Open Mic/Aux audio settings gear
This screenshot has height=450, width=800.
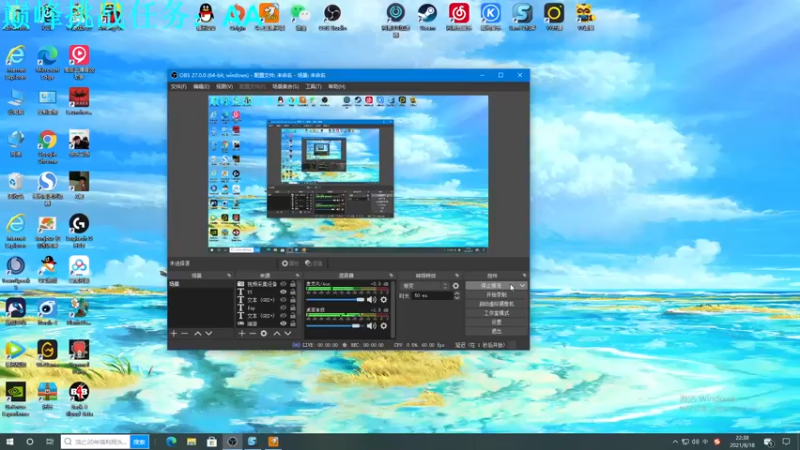pos(384,299)
